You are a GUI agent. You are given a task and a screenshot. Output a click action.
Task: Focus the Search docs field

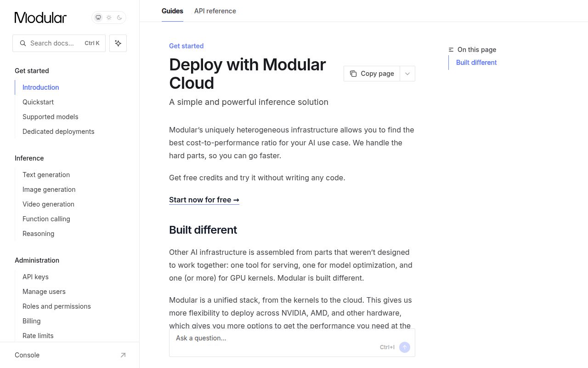click(x=59, y=43)
